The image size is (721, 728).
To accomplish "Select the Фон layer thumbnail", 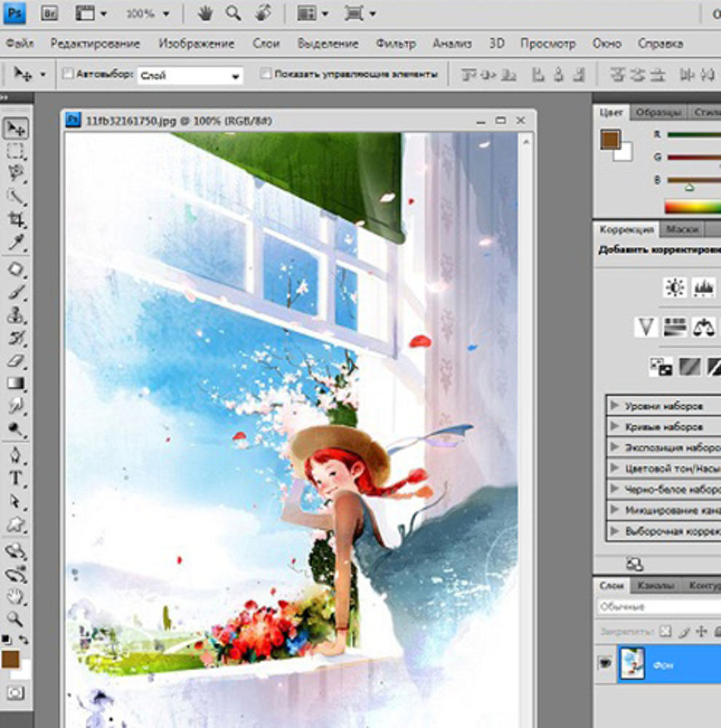I will pos(632,664).
